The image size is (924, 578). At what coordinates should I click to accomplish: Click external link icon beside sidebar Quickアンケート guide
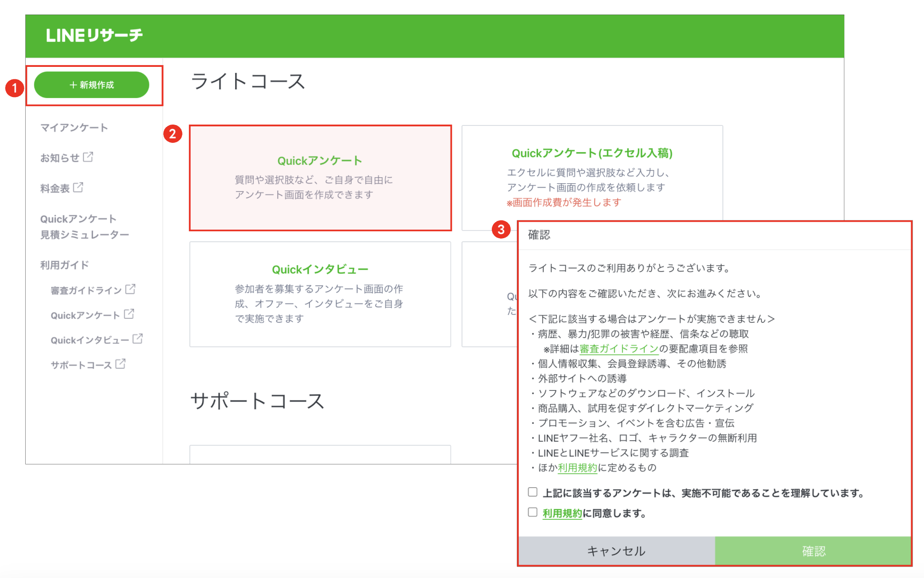click(x=129, y=314)
